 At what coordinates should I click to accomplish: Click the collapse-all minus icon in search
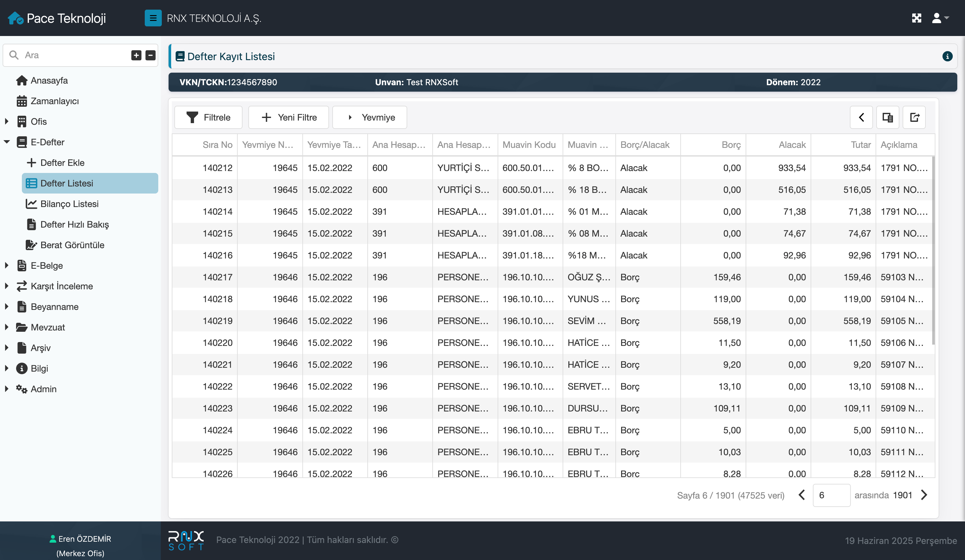coord(151,55)
